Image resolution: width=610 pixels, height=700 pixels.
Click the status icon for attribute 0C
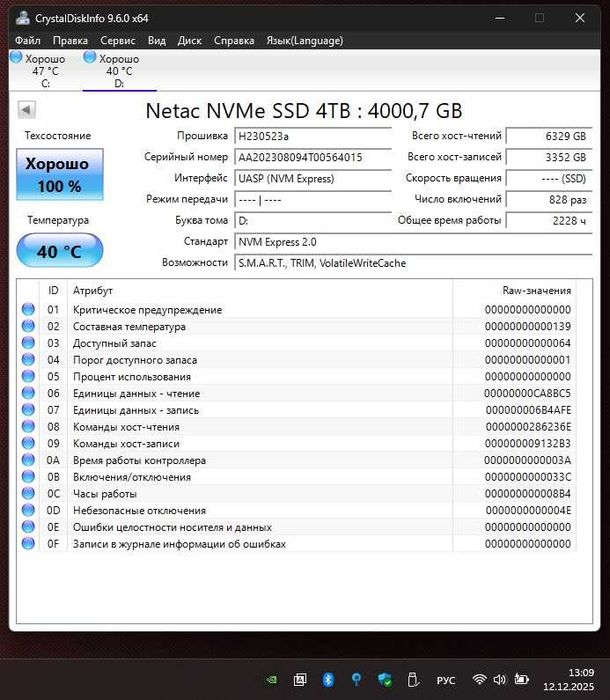pos(28,493)
